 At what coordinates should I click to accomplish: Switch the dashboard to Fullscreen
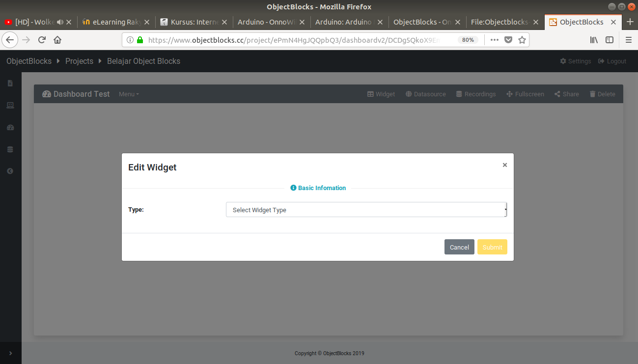(526, 94)
